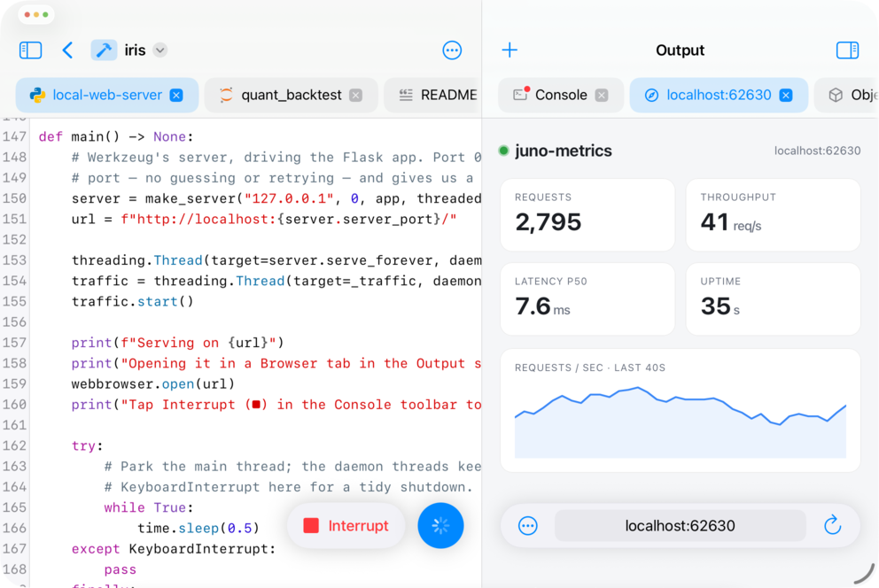879x588 pixels.
Task: Click the cube icon on Objects tab
Action: click(x=836, y=96)
